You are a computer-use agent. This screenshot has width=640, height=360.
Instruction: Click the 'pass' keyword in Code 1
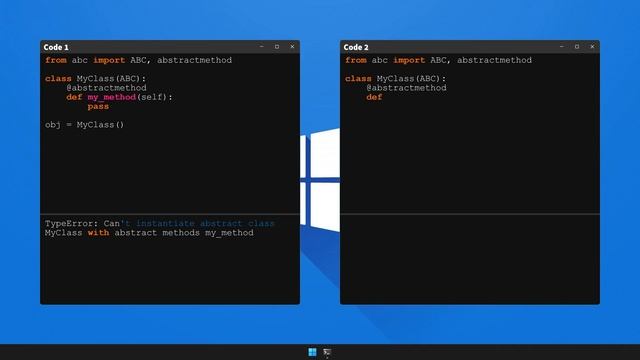(x=98, y=107)
